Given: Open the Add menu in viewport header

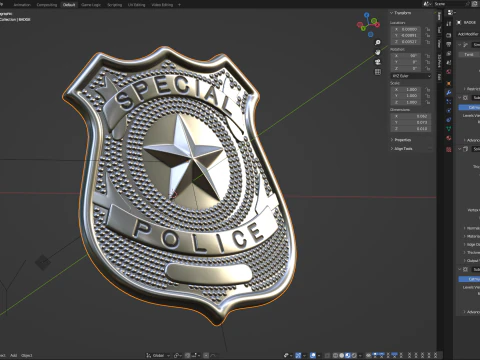Looking at the screenshot, I should coord(13,355).
